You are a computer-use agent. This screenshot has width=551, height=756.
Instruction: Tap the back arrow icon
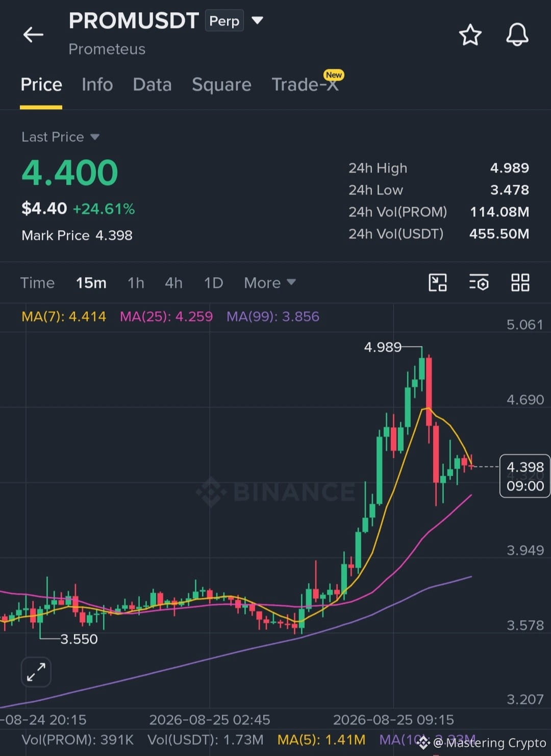[33, 35]
